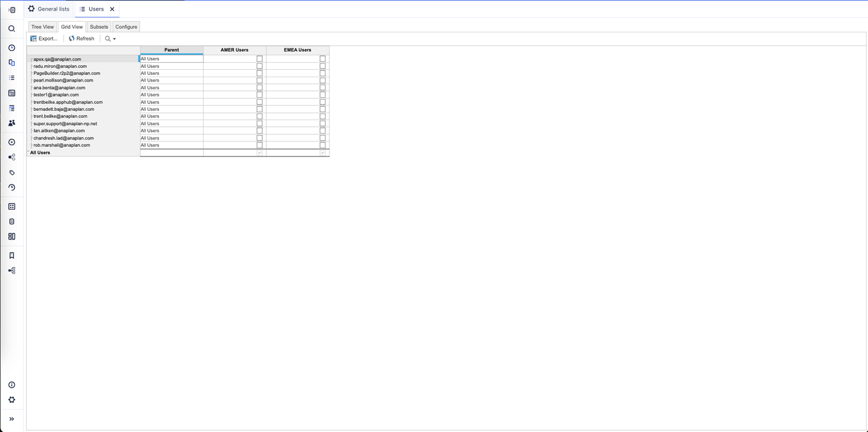The width and height of the screenshot is (868, 432).
Task: Click the list icon on Users tab
Action: point(82,9)
